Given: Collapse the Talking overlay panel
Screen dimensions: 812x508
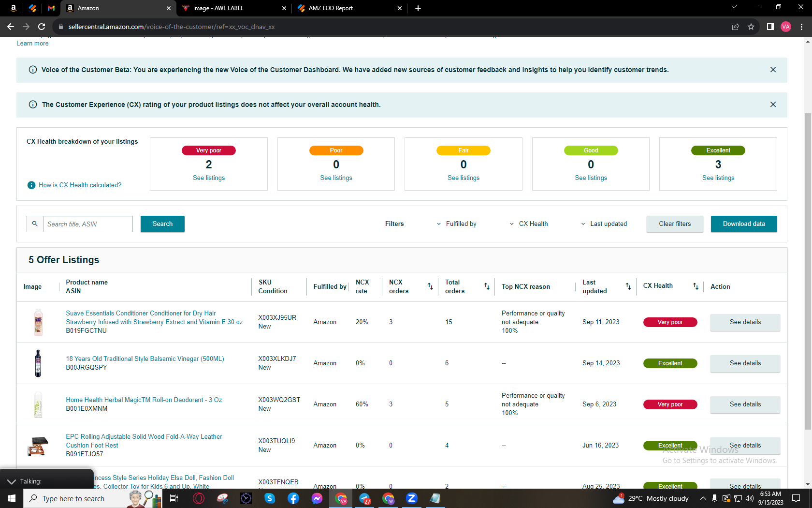Looking at the screenshot, I should (x=12, y=481).
